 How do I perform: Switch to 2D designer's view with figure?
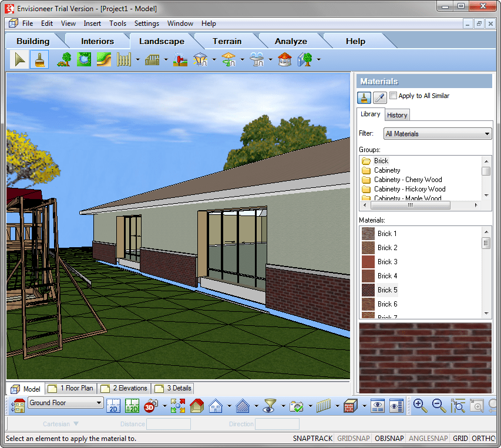coord(132,406)
